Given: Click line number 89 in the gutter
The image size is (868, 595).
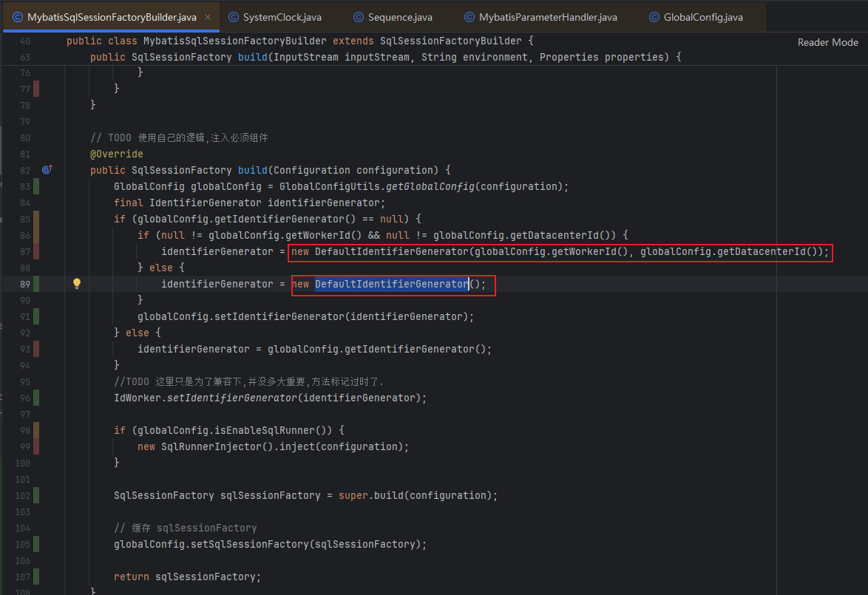Looking at the screenshot, I should click(x=25, y=284).
